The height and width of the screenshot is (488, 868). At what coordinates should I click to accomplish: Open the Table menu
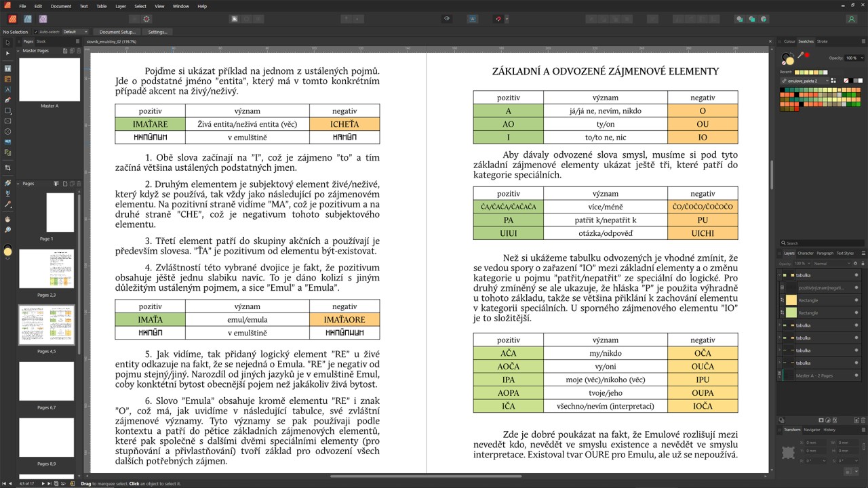[101, 6]
